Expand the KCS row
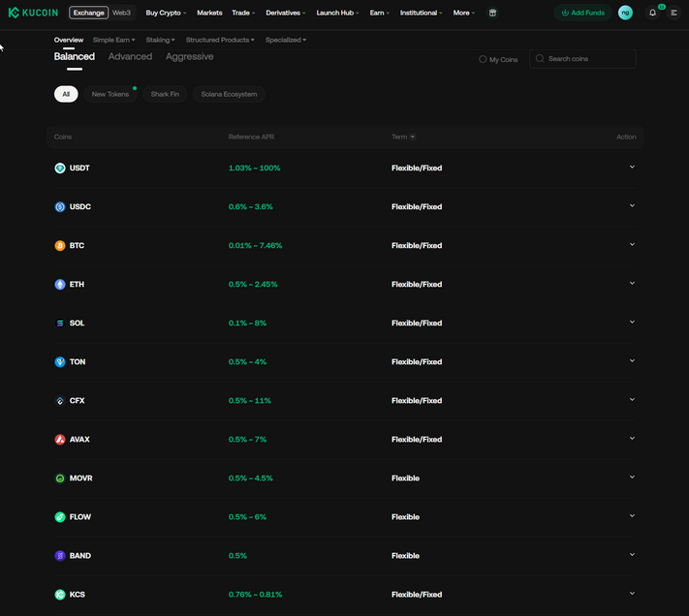 point(632,593)
